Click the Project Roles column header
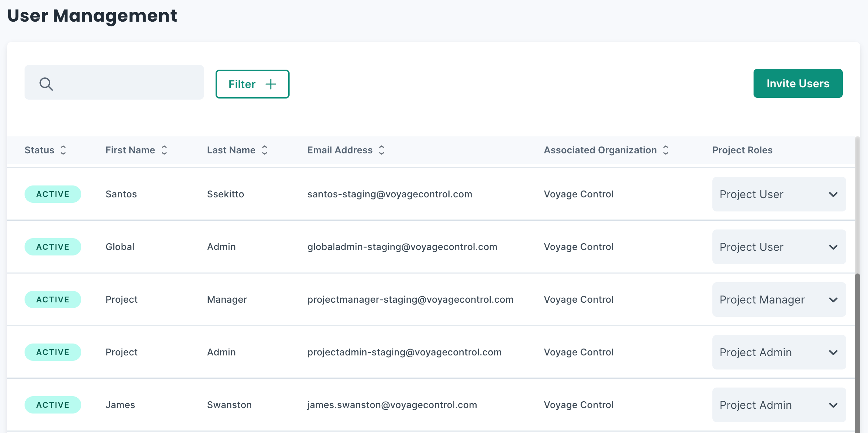868x433 pixels. (742, 150)
